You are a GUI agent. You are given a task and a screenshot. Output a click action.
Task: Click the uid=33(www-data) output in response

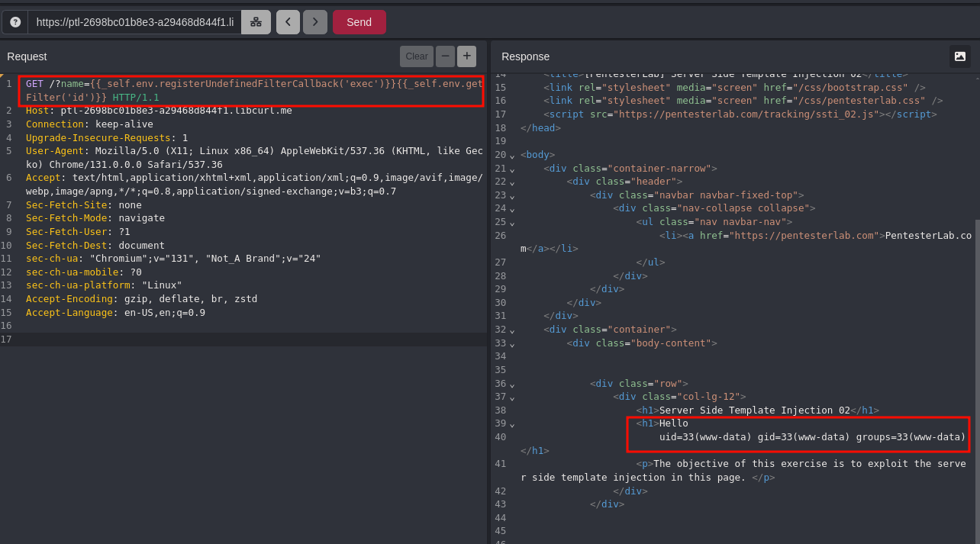coord(813,437)
